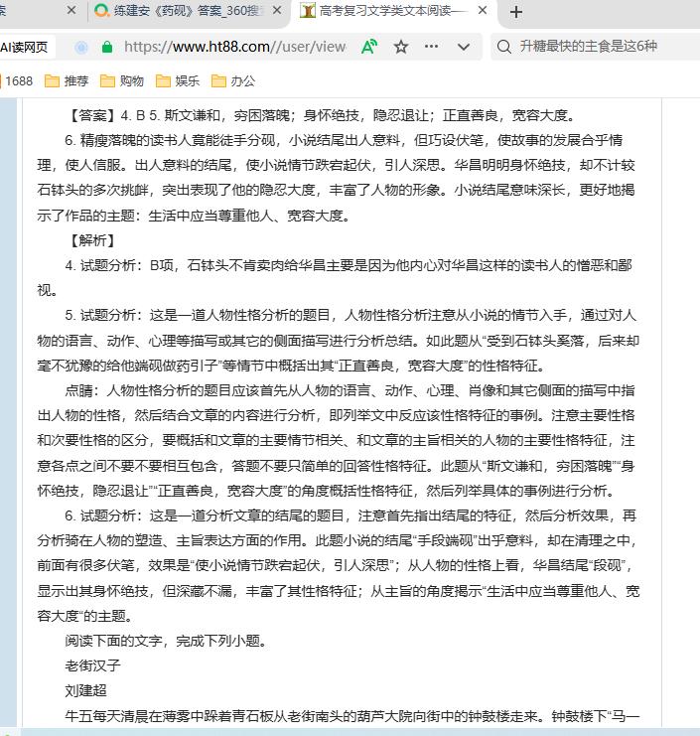Bookmark this page with the star
Screen dimensions: 700x736
(x=401, y=47)
